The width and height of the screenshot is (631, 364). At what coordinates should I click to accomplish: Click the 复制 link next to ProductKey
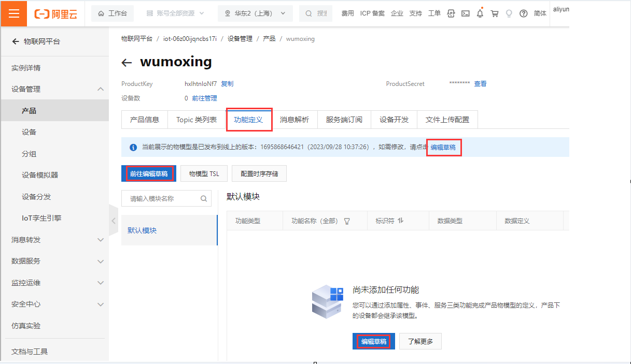(227, 84)
